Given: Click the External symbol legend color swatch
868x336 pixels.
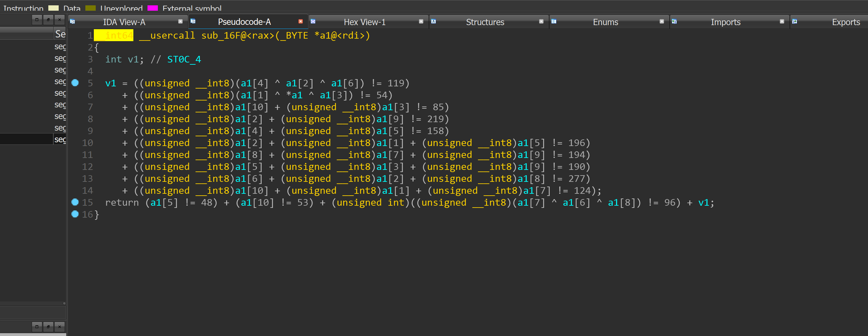Looking at the screenshot, I should pyautogui.click(x=153, y=8).
